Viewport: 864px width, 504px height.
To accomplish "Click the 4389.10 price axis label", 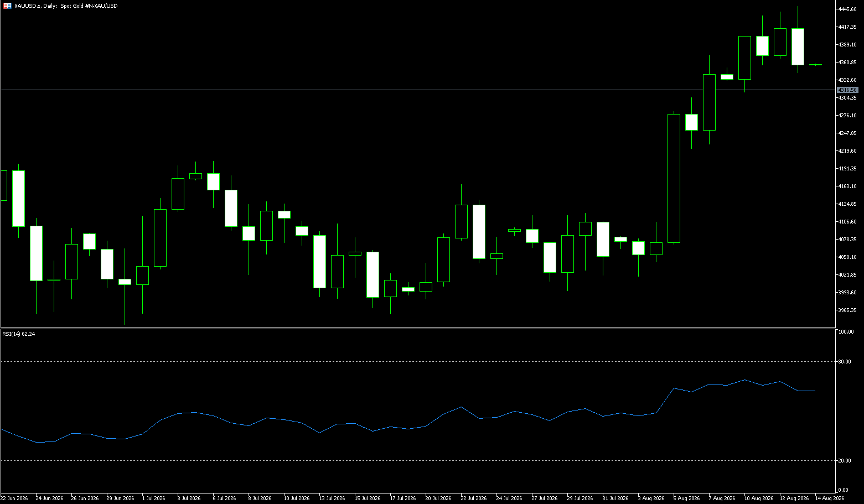I will pyautogui.click(x=847, y=45).
